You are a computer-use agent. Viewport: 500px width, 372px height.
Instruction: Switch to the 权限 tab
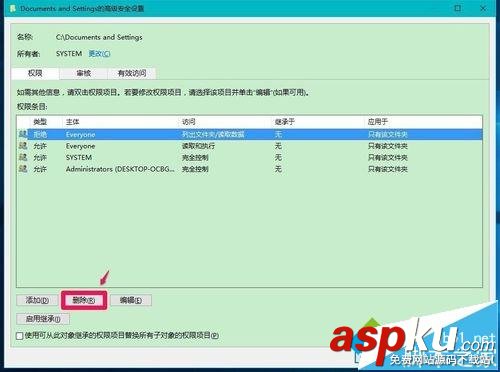[35, 73]
